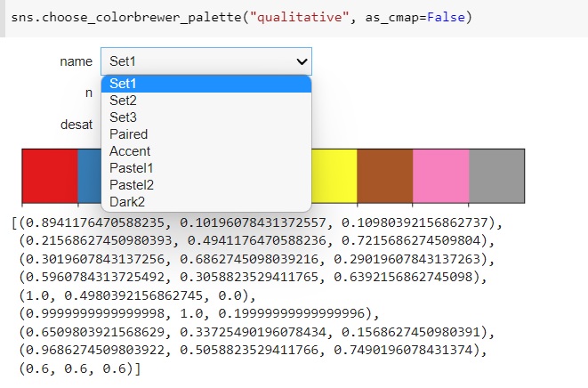Viewport: 588px width, 388px height.
Task: Expand the name dropdown chevron arrow
Action: click(302, 61)
